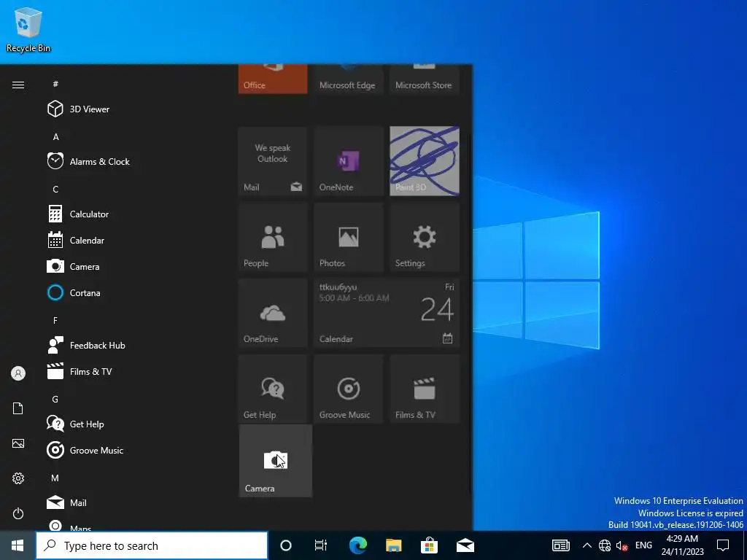Open Documents from Start sidebar
Screen dimensions: 747x560
[18, 408]
